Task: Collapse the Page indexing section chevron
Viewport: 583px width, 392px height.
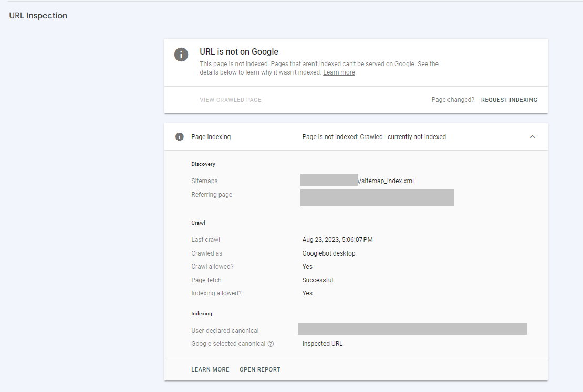Action: pyautogui.click(x=532, y=136)
